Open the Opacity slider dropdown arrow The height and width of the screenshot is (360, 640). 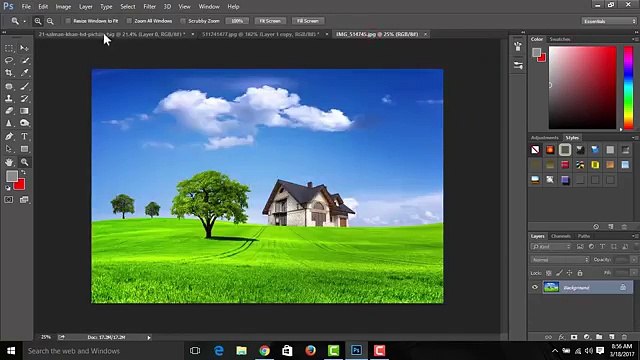click(x=634, y=260)
